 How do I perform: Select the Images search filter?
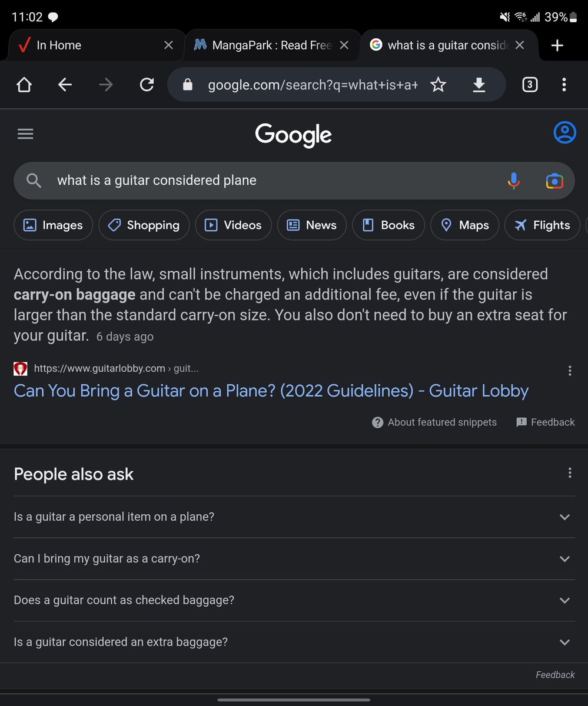point(53,225)
